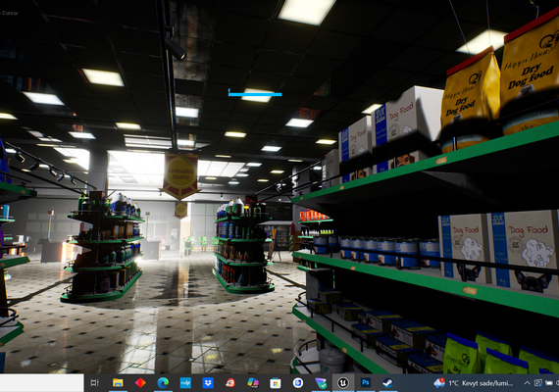The image size is (559, 392).
Task: Open the colorful Copilot taskbar icon
Action: [x=253, y=383]
